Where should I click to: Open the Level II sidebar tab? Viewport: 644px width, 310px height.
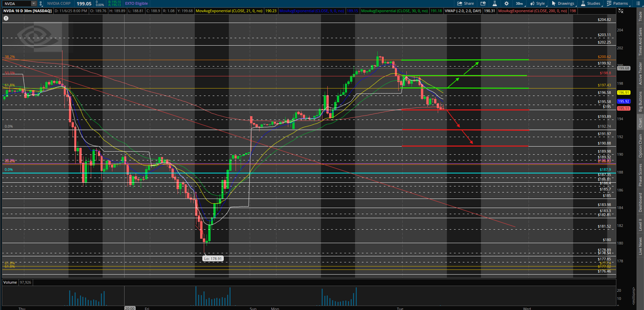639,225
